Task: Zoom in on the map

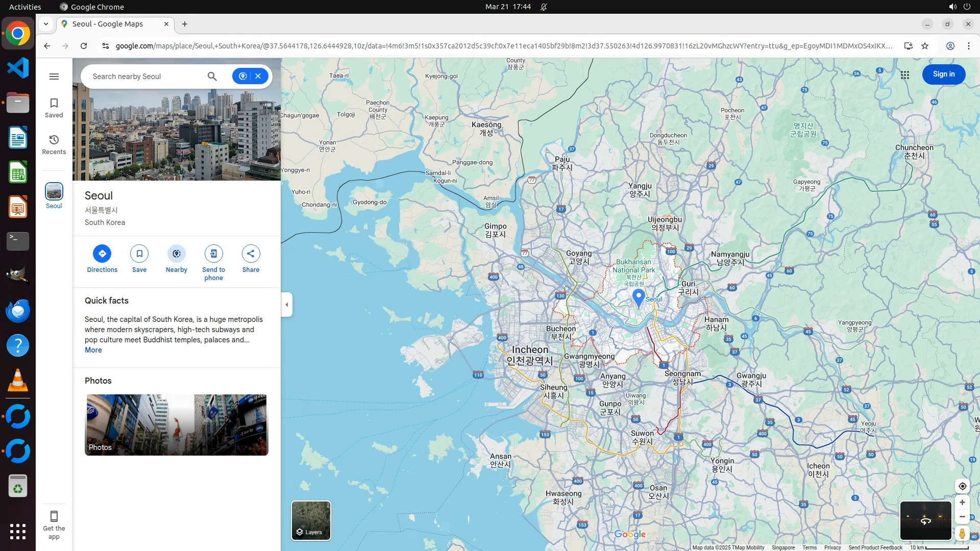Action: [962, 503]
